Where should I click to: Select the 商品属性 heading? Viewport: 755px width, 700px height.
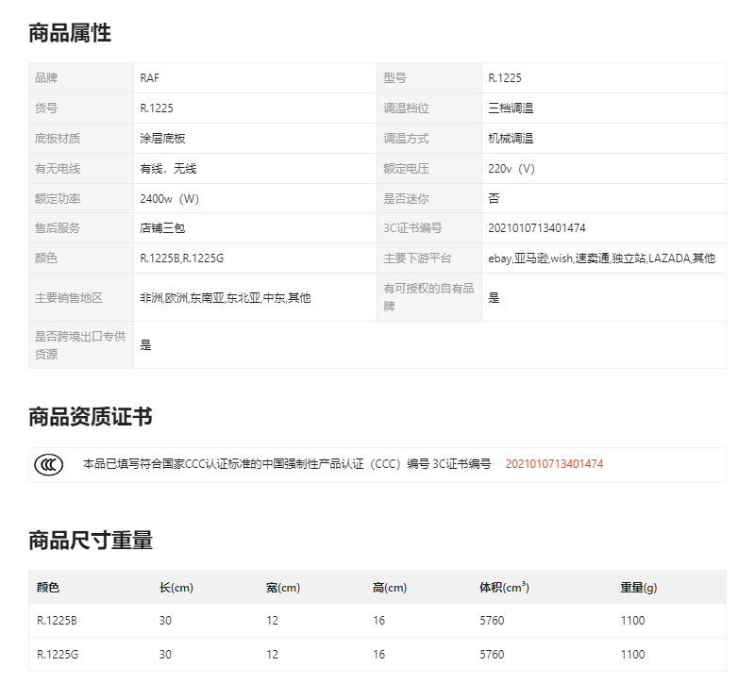[x=70, y=33]
